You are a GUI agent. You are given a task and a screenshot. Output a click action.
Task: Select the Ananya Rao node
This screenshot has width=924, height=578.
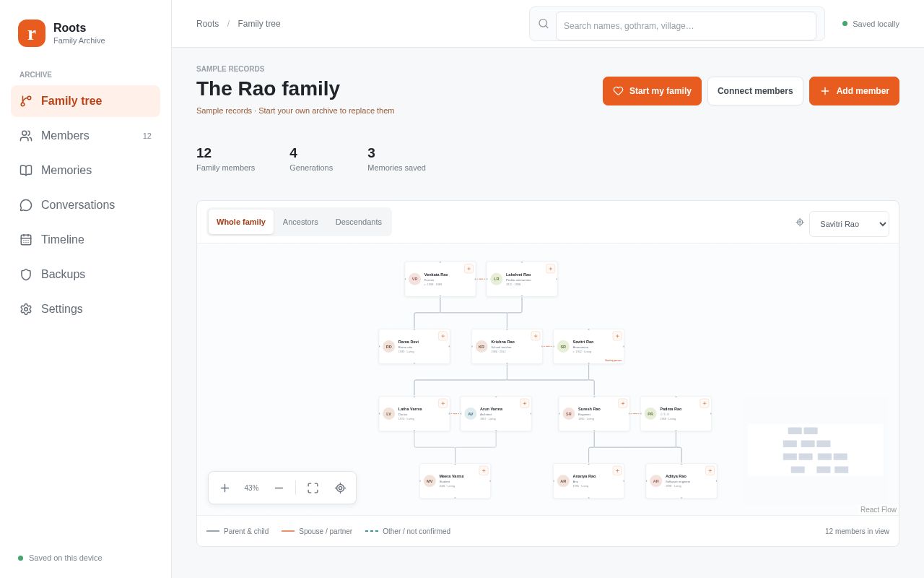coord(588,481)
